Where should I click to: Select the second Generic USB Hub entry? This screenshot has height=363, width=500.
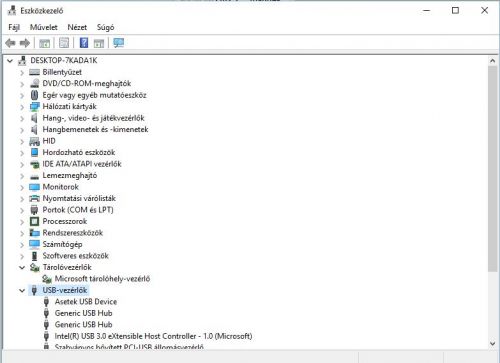point(83,324)
